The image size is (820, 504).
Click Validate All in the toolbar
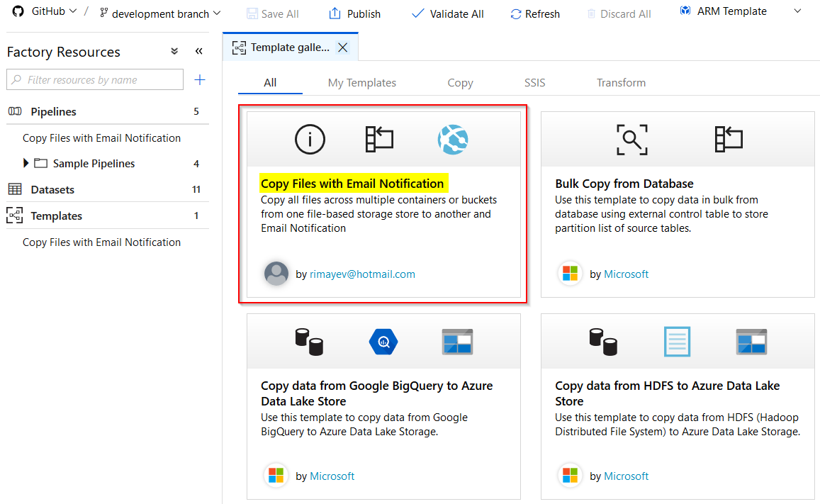coord(448,14)
